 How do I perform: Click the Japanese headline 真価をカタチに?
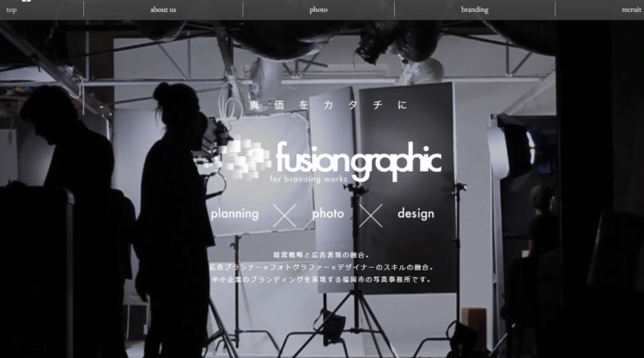click(x=328, y=105)
